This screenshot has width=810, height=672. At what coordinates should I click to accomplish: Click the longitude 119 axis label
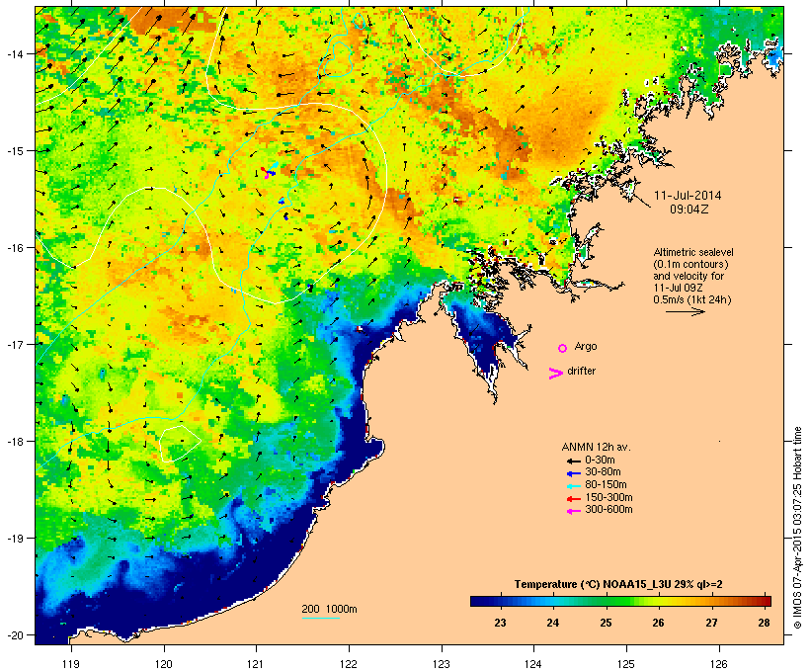tap(71, 664)
